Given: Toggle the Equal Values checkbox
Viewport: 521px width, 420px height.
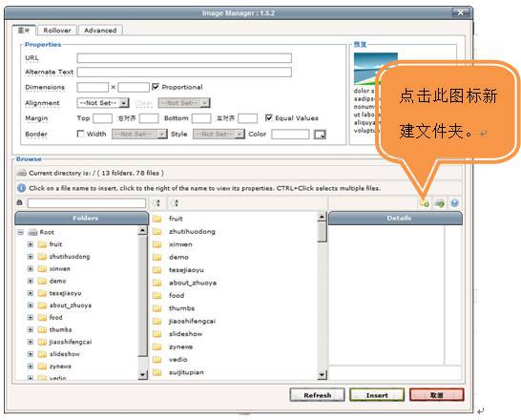Looking at the screenshot, I should pos(269,117).
